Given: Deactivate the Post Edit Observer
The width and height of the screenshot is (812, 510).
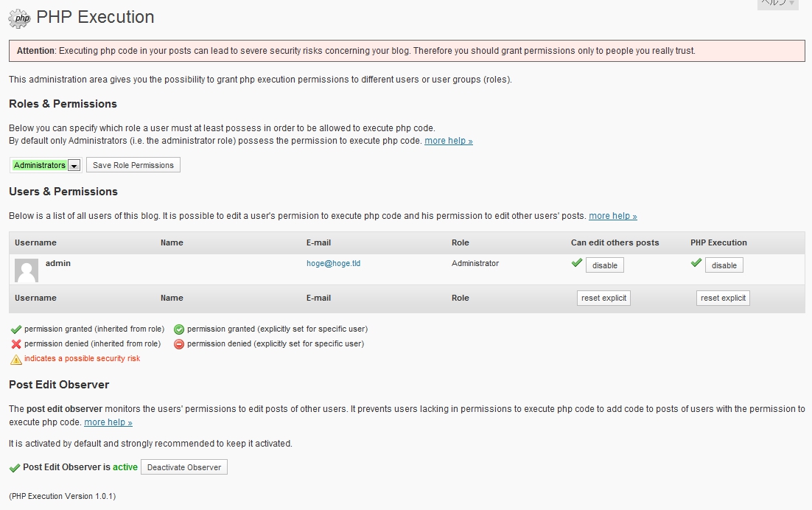Looking at the screenshot, I should pos(184,467).
